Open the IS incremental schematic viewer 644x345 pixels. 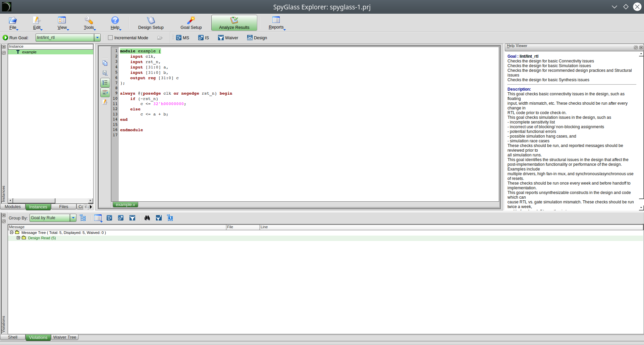(204, 38)
